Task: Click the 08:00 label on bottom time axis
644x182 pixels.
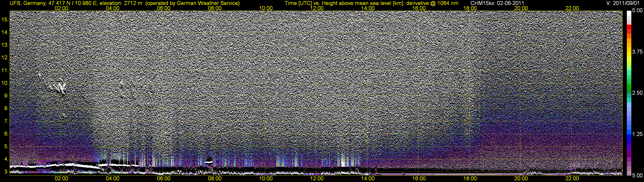Action: pos(215,179)
